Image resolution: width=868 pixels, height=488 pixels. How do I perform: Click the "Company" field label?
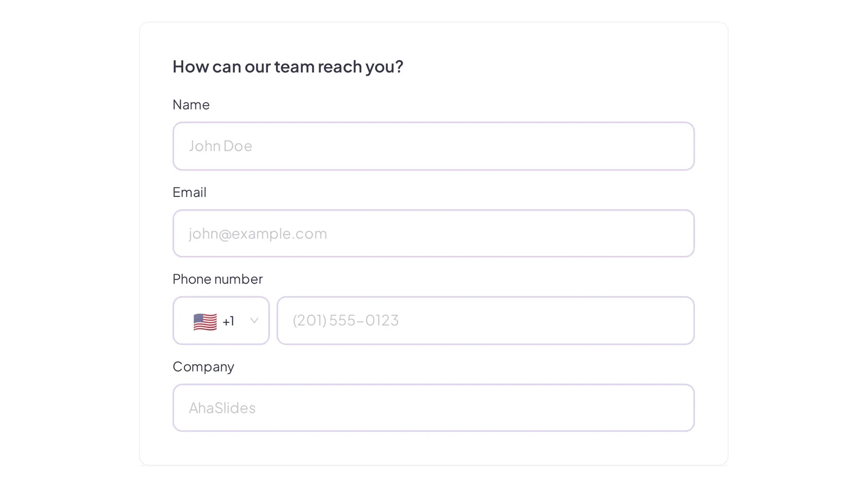203,367
